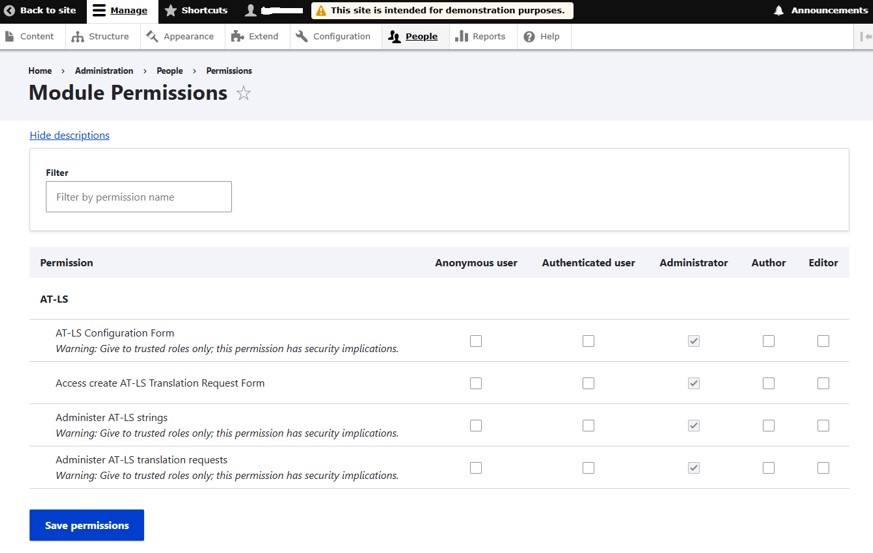Click the Filter by permission name field
The height and width of the screenshot is (553, 873).
click(x=139, y=197)
